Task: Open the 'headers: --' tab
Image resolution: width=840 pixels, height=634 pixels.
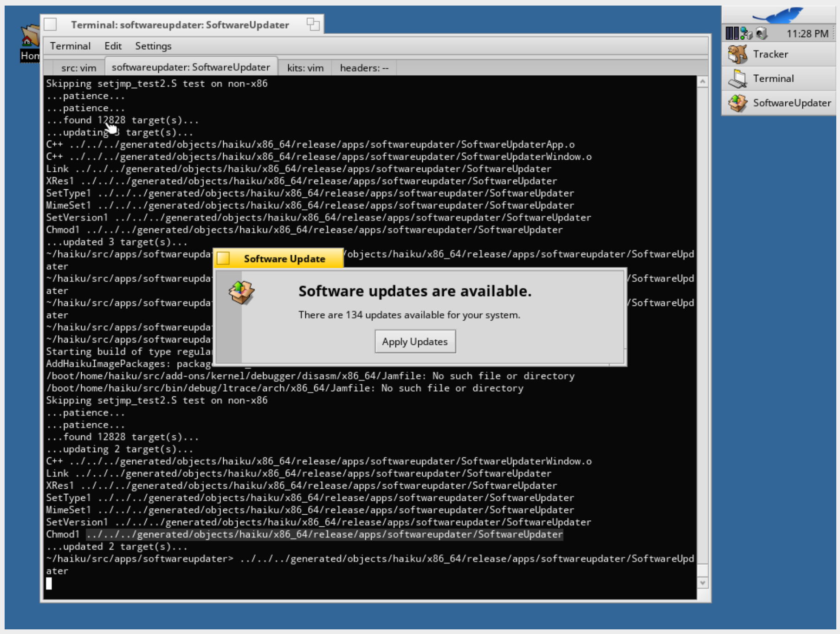Action: click(364, 68)
